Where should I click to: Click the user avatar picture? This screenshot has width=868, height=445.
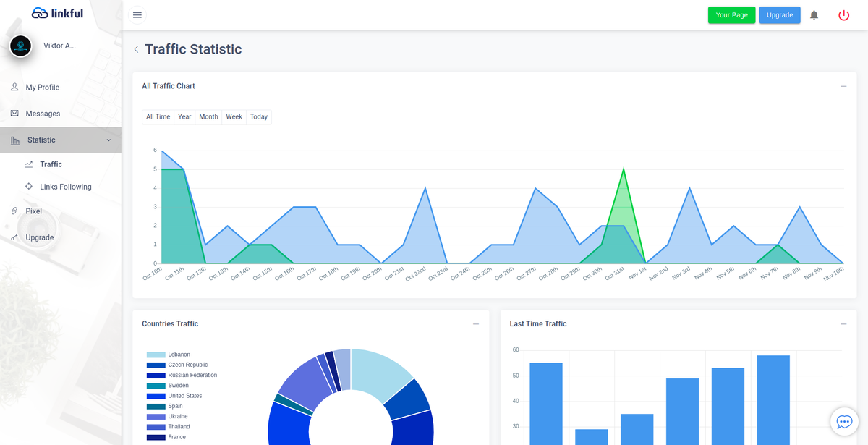tap(21, 46)
